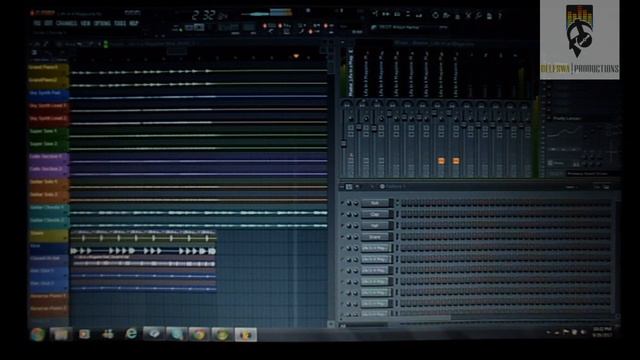Click the Kick channel volume knob

(x=356, y=203)
